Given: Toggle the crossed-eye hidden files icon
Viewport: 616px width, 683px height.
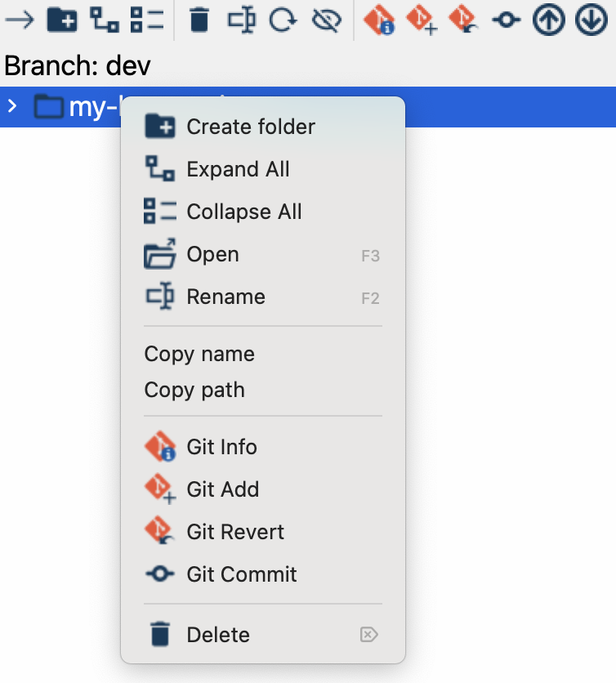Looking at the screenshot, I should [326, 20].
